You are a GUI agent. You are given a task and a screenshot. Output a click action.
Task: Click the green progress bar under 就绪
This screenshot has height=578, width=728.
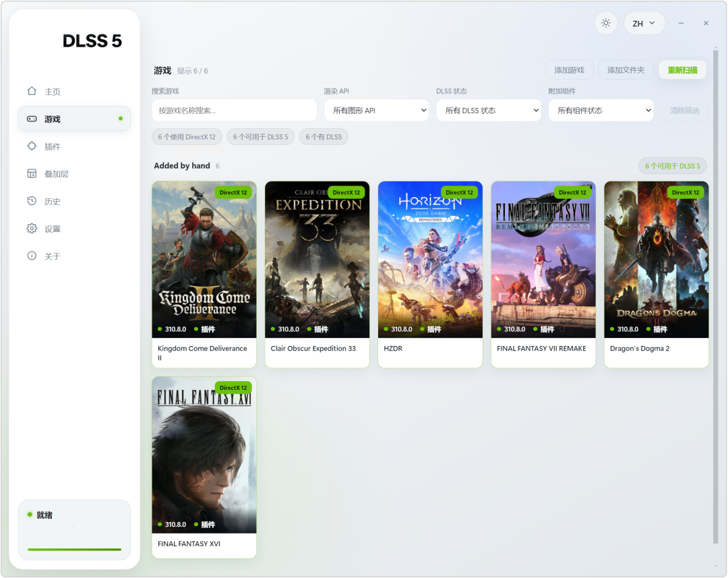tap(74, 549)
